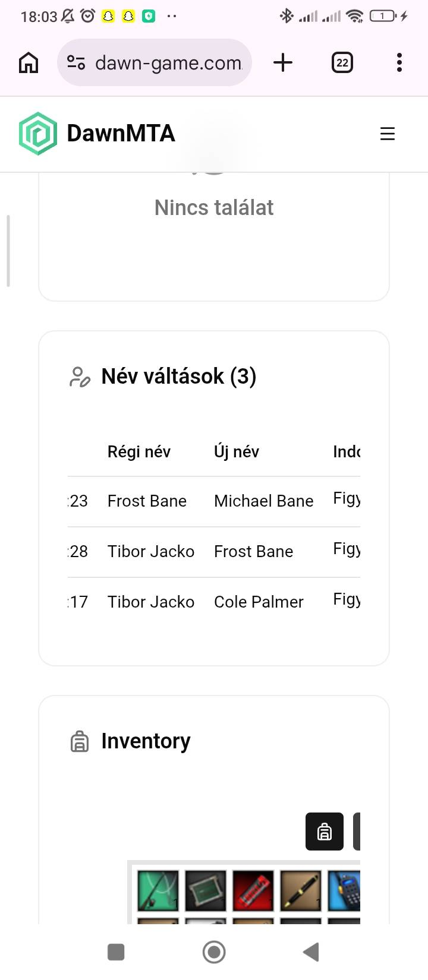Click the green chalkboard inventory item
This screenshot has height=980, width=428.
tap(205, 890)
